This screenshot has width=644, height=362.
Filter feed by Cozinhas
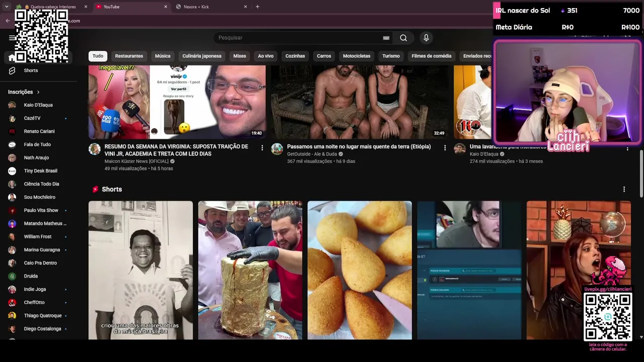295,56
